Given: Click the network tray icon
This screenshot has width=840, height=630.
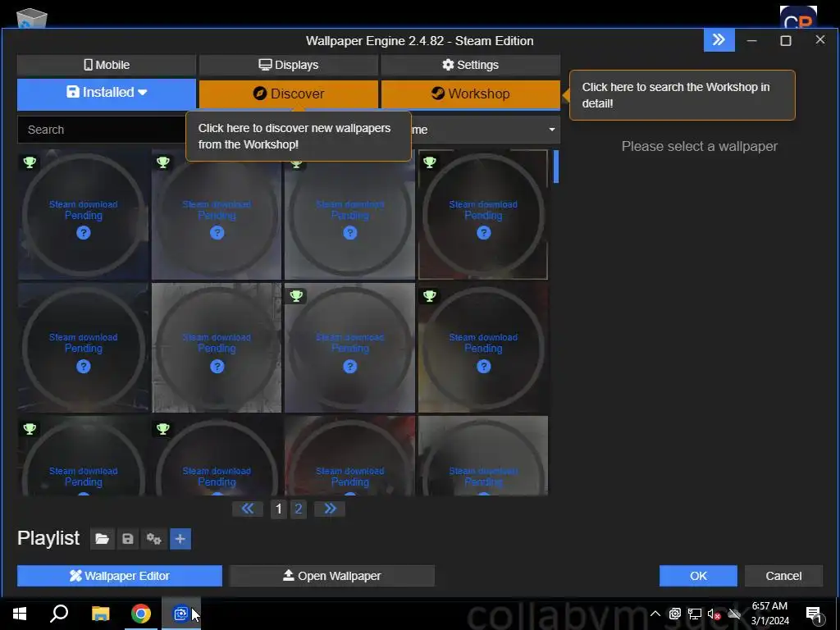Looking at the screenshot, I should tap(695, 614).
